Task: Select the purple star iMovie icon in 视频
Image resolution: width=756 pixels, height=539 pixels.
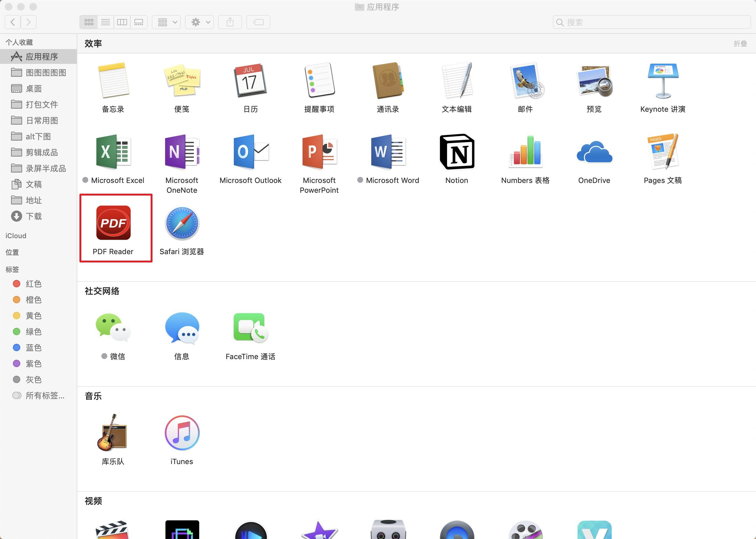Action: [x=319, y=530]
